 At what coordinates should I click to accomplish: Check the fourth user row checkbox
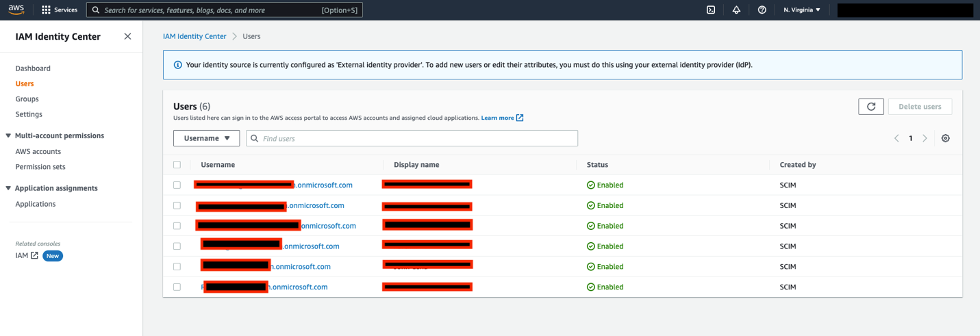click(177, 246)
